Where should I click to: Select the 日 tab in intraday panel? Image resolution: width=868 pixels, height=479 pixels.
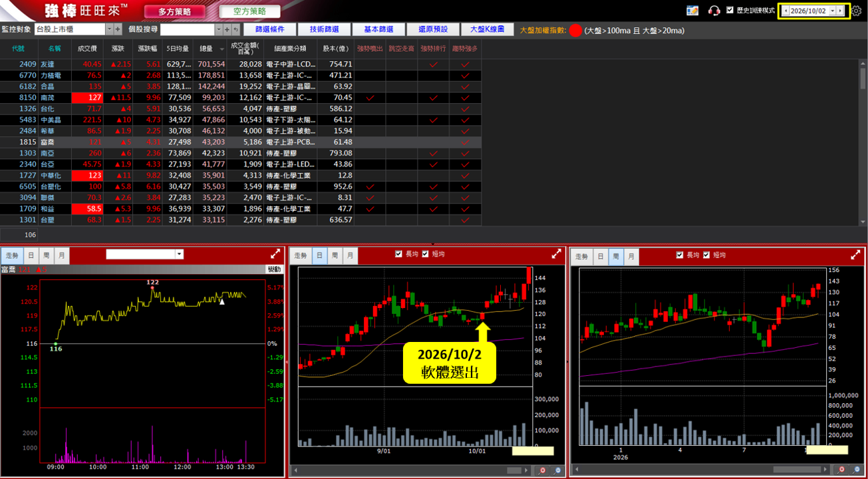pyautogui.click(x=31, y=255)
